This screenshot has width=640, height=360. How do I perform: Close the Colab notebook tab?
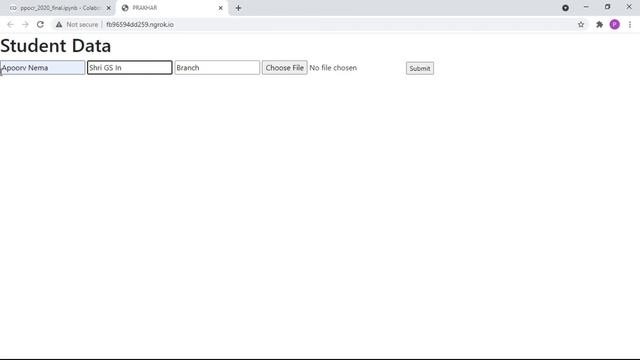point(109,8)
